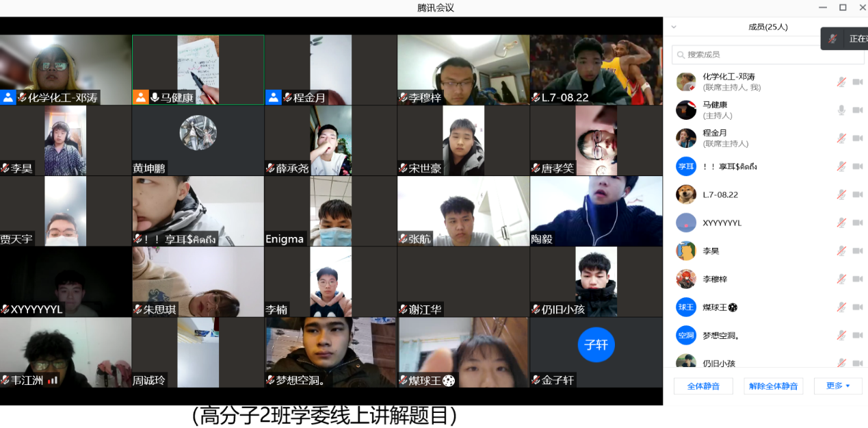Viewport: 868px width, 428px height.
Task: Click 金子轩's blue 子轩 avatar circle
Action: [596, 344]
